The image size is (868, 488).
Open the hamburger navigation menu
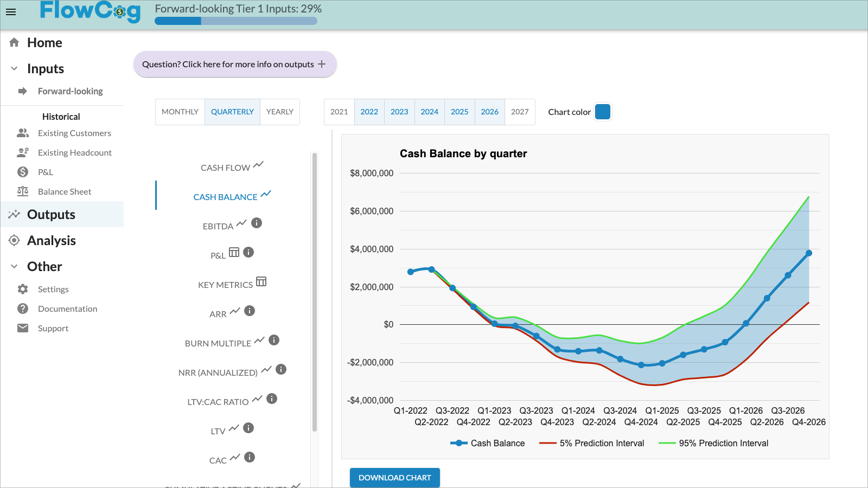11,12
